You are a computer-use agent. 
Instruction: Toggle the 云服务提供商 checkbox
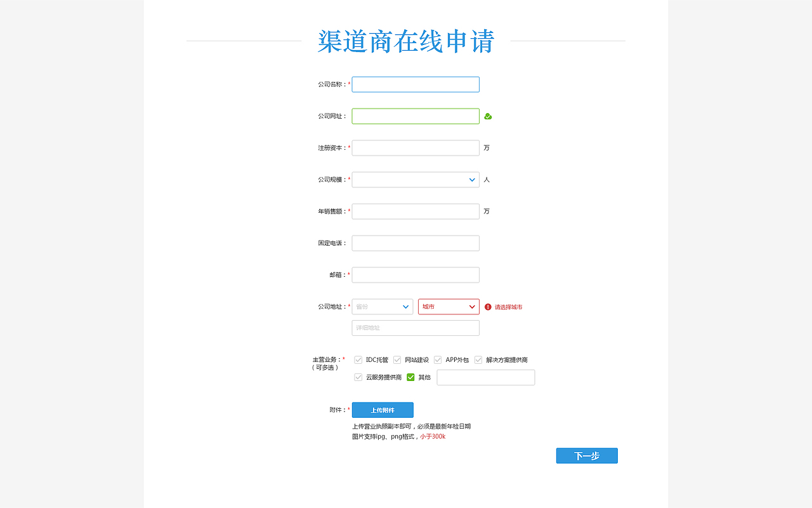[x=358, y=377]
